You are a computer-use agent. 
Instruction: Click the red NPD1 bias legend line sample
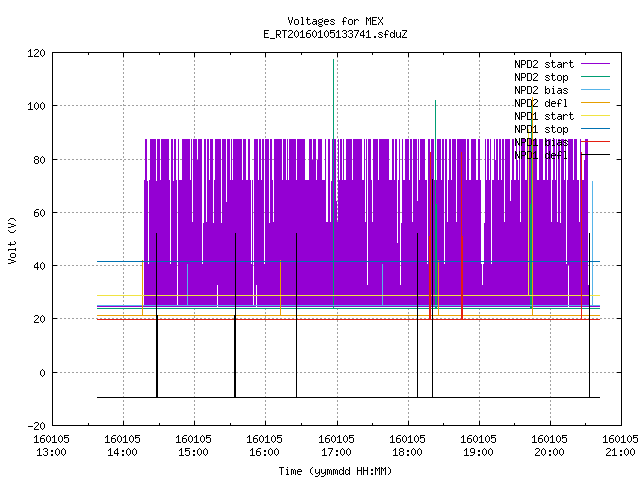tap(595, 142)
